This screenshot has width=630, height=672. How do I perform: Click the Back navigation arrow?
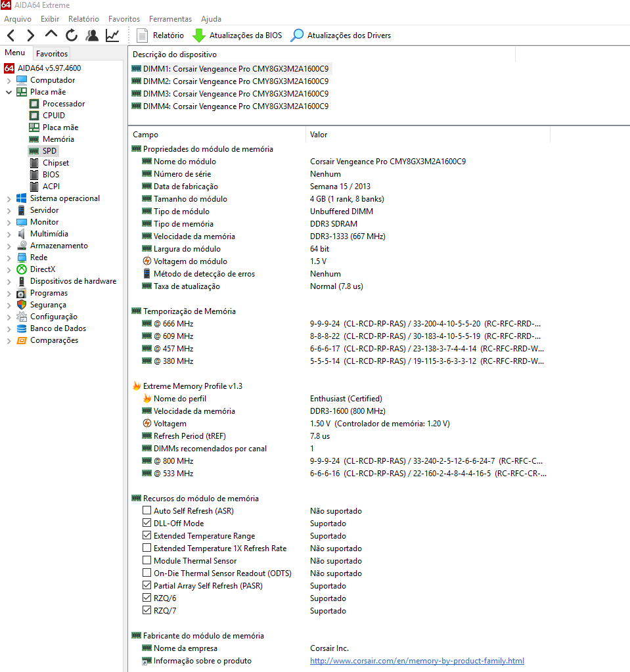pyautogui.click(x=11, y=35)
